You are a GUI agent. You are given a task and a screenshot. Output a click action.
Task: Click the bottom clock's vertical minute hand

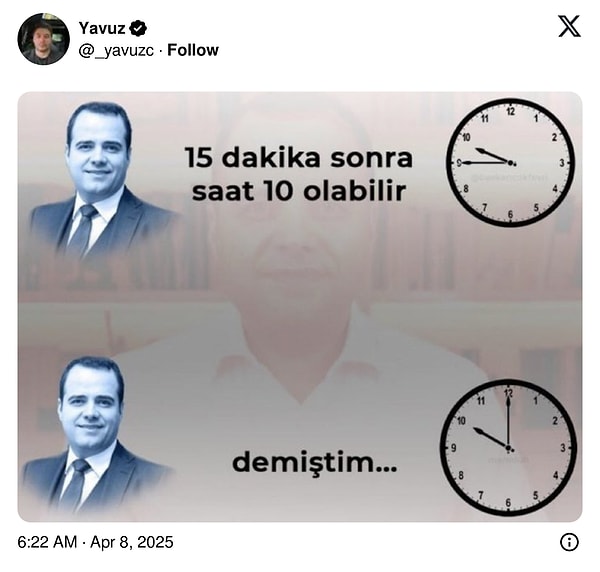tap(508, 421)
